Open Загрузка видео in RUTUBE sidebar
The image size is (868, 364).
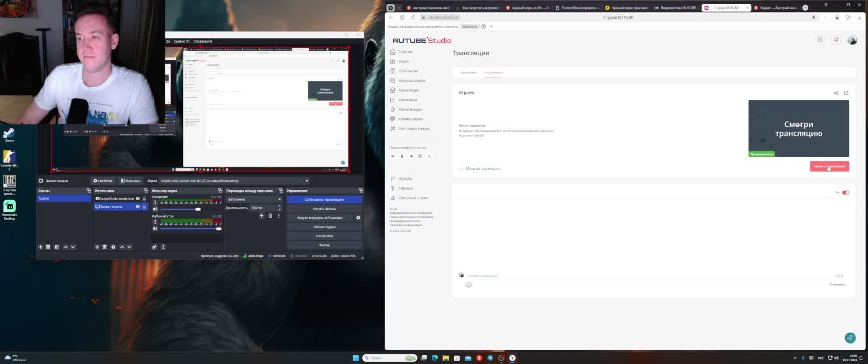[x=411, y=81]
